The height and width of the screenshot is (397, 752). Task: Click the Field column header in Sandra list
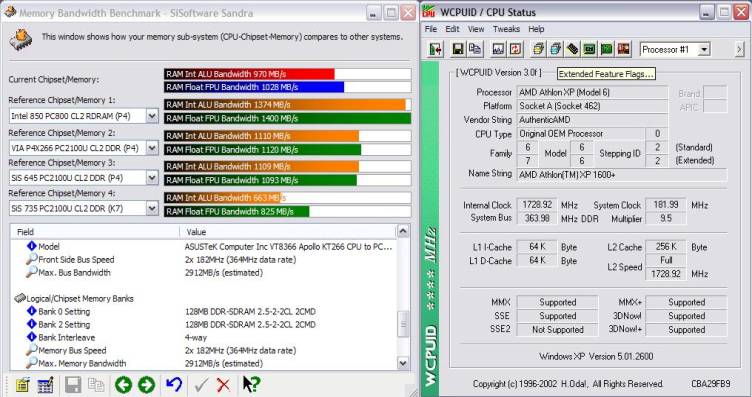point(95,232)
